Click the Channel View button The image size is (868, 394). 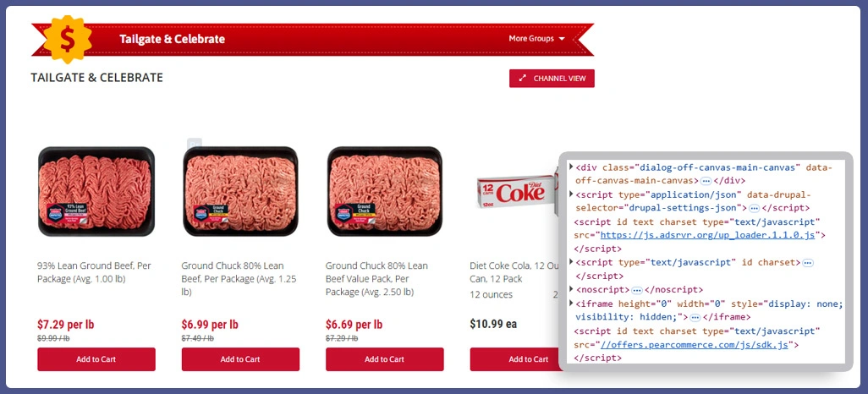pyautogui.click(x=552, y=79)
